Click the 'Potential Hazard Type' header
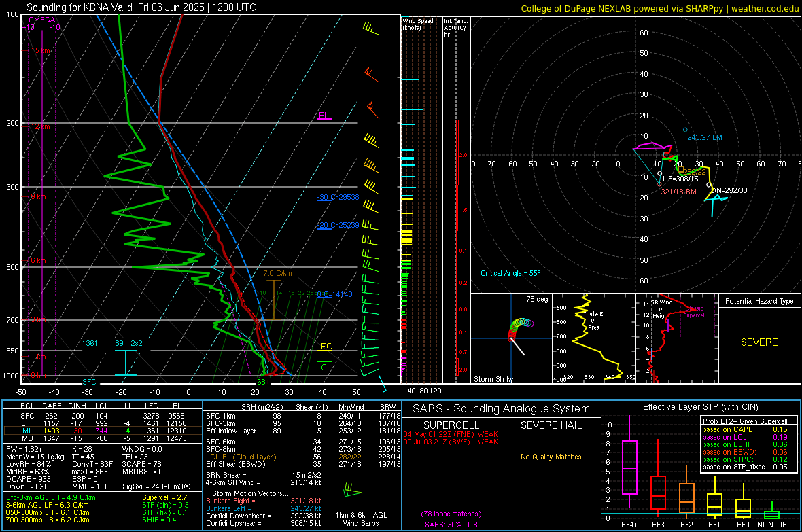Image resolution: width=802 pixels, height=532 pixels. 759,301
